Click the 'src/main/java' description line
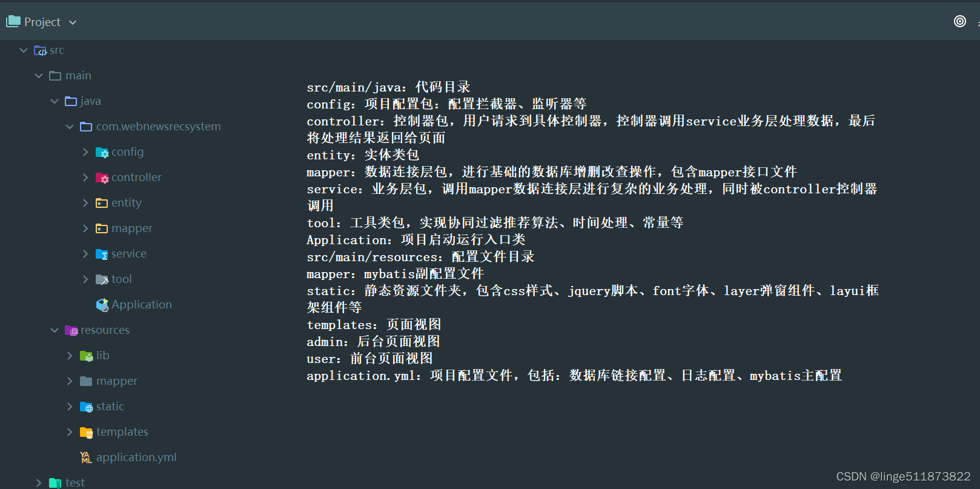The width and height of the screenshot is (980, 489). (388, 87)
